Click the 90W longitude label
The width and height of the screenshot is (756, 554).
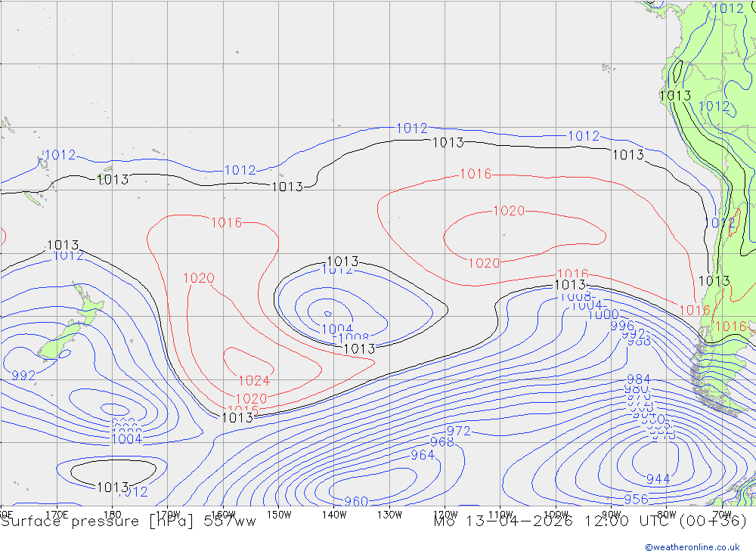pyautogui.click(x=612, y=515)
